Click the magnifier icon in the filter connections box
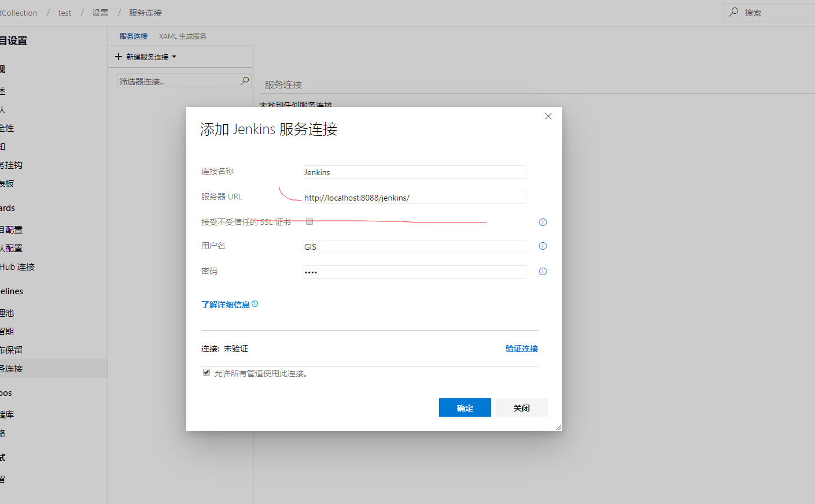The height and width of the screenshot is (504, 815). pyautogui.click(x=245, y=81)
